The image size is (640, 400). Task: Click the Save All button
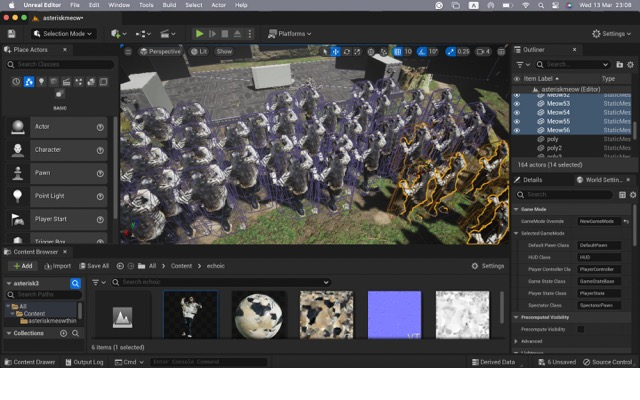[94, 266]
